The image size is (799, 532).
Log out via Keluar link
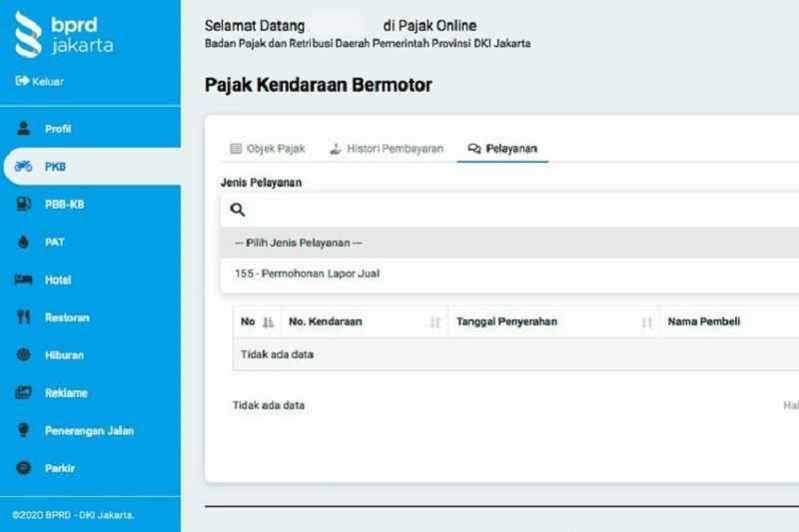[x=40, y=82]
